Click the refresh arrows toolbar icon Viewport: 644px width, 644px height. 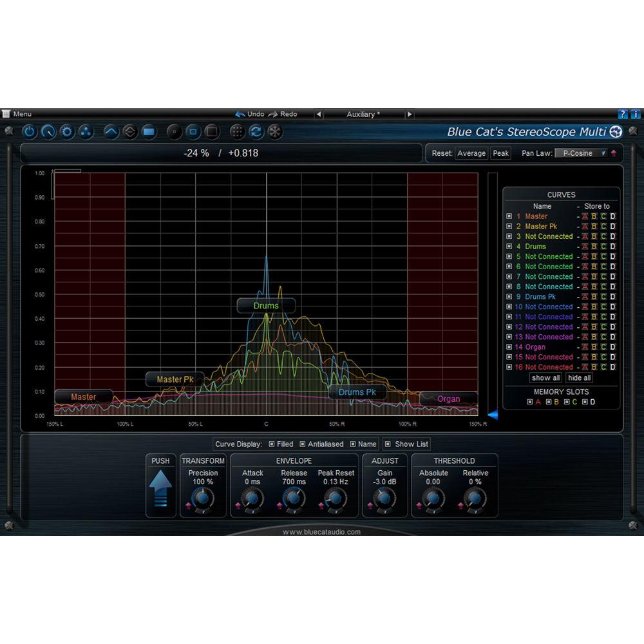(256, 132)
